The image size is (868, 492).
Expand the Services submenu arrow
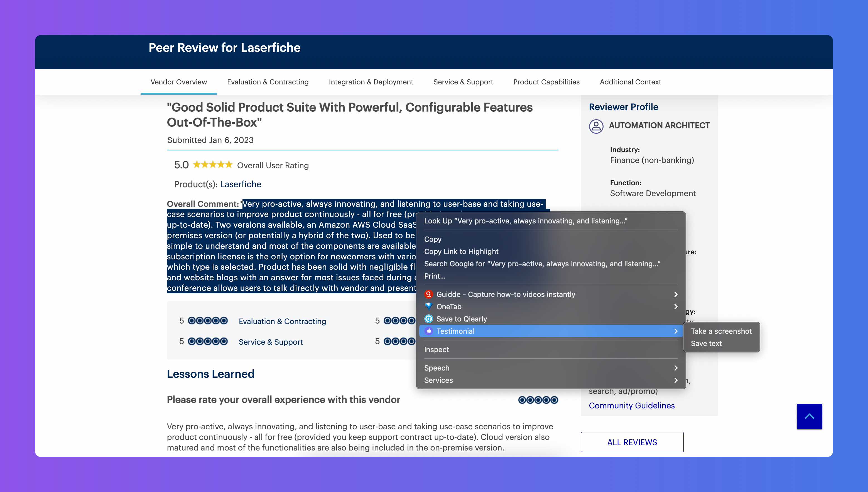point(676,380)
